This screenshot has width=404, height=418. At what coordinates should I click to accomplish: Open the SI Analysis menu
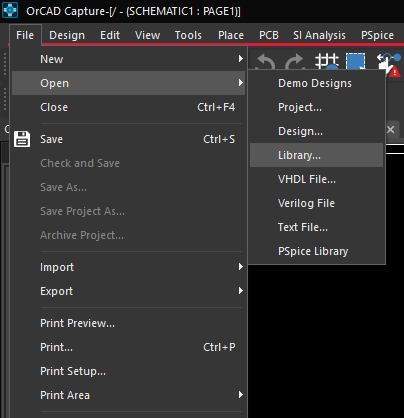[319, 35]
